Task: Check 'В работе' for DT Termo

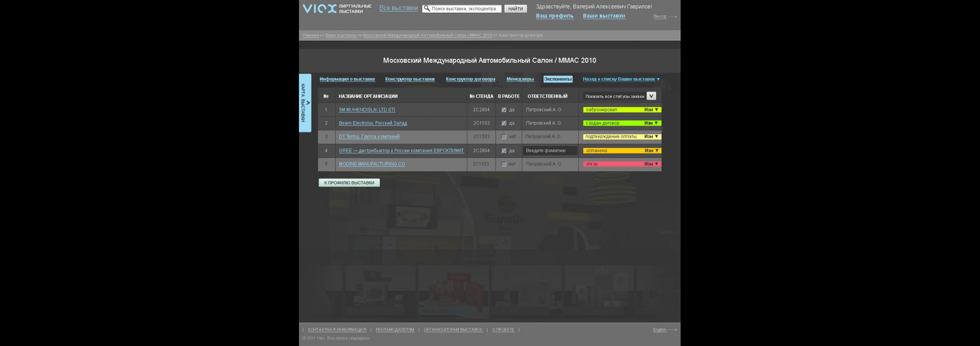Action: click(x=503, y=137)
